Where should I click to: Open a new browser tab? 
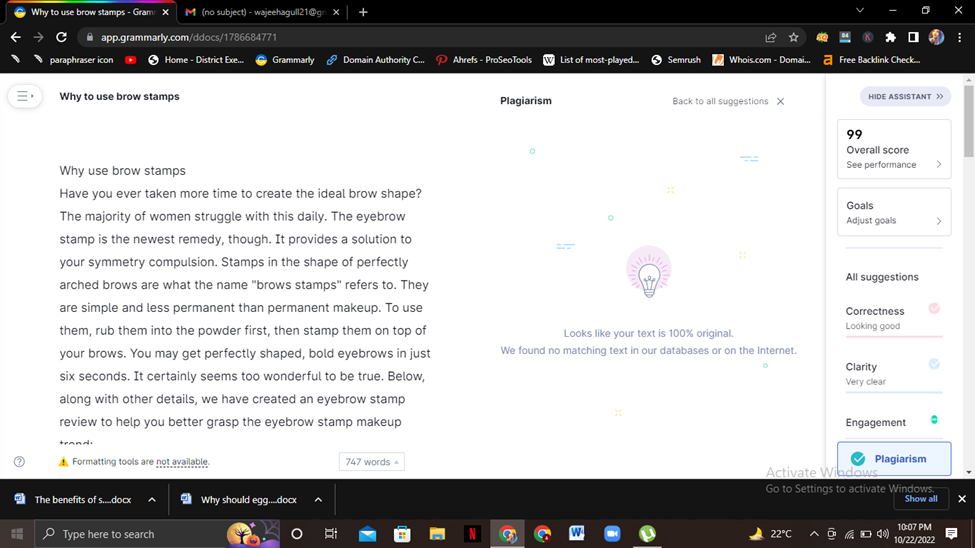pos(363,12)
